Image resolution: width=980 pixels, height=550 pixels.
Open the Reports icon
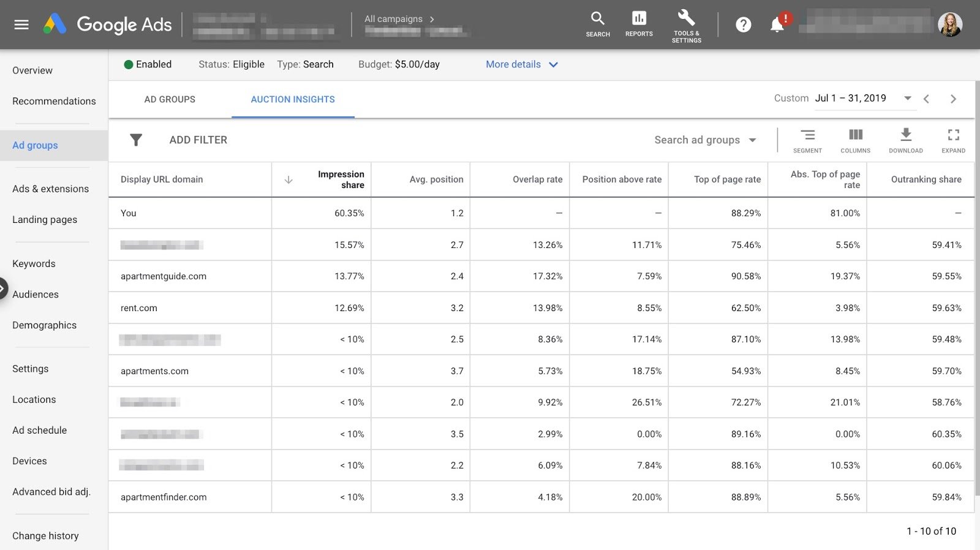click(639, 24)
